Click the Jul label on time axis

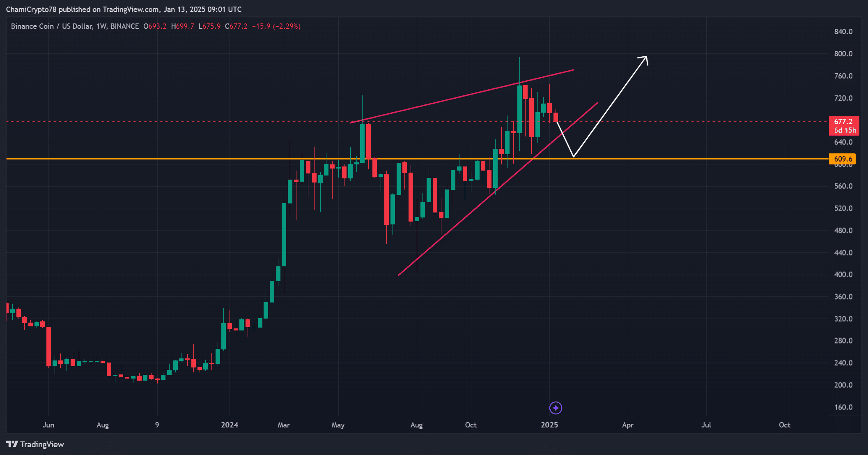pos(706,425)
